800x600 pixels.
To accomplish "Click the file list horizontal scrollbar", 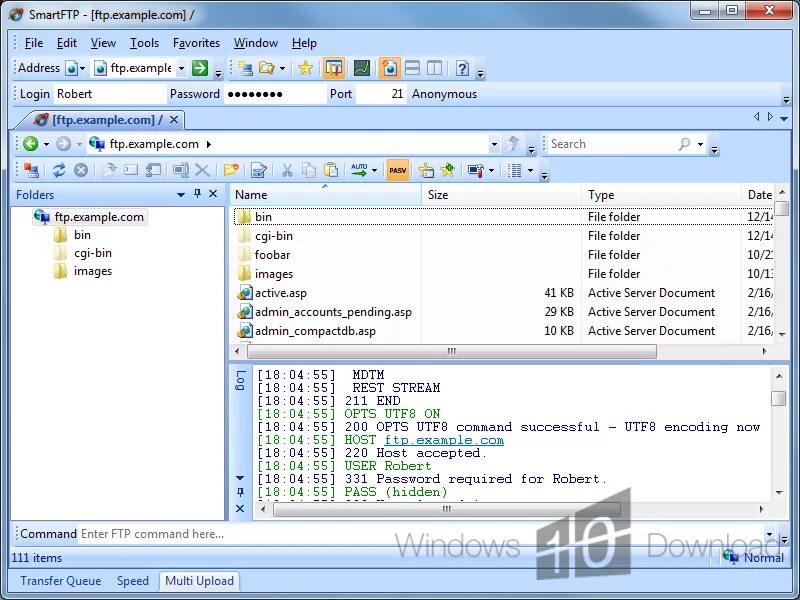I will coord(452,351).
